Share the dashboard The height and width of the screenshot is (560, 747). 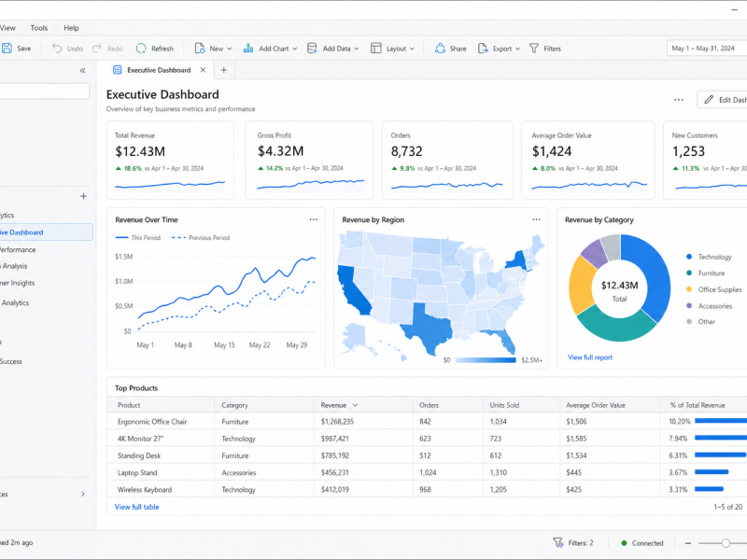point(450,49)
